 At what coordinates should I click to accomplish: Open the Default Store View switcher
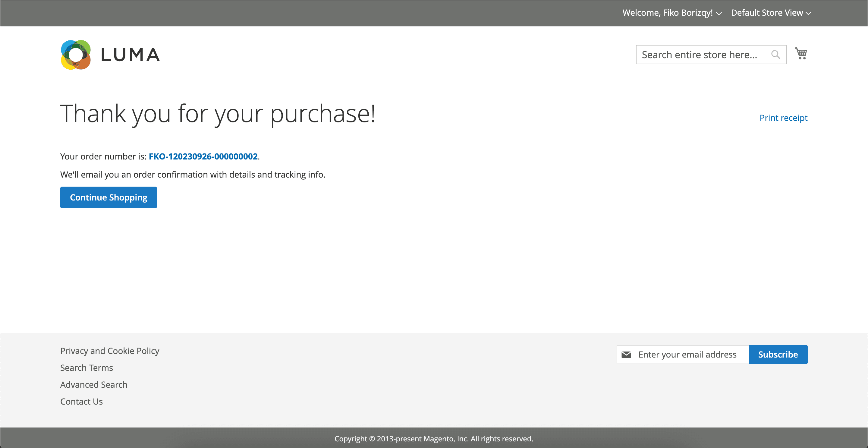(771, 13)
